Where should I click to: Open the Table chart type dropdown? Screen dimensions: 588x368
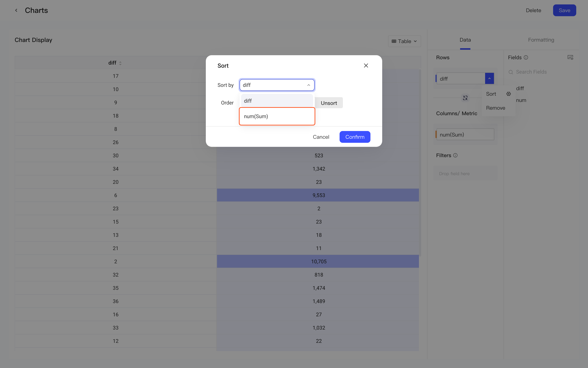point(404,41)
